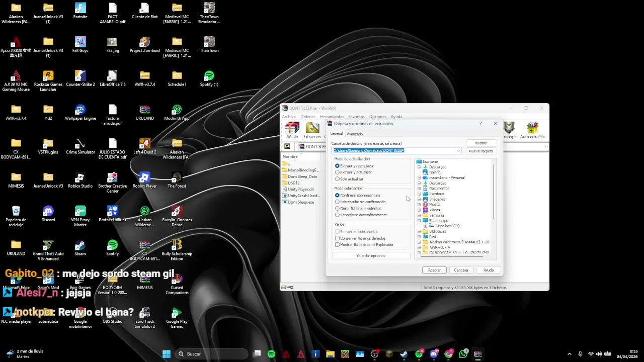Open the Herramientas menu in WinRAR
644x362 pixels.
tap(332, 117)
